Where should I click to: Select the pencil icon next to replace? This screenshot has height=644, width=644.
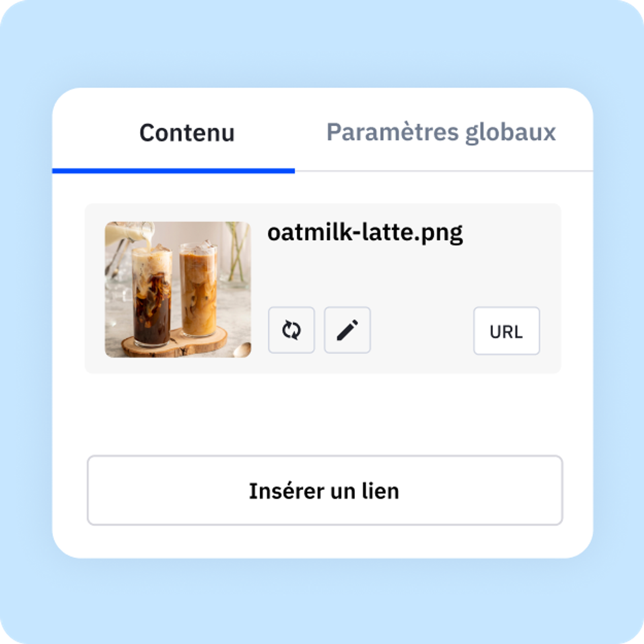(x=347, y=330)
